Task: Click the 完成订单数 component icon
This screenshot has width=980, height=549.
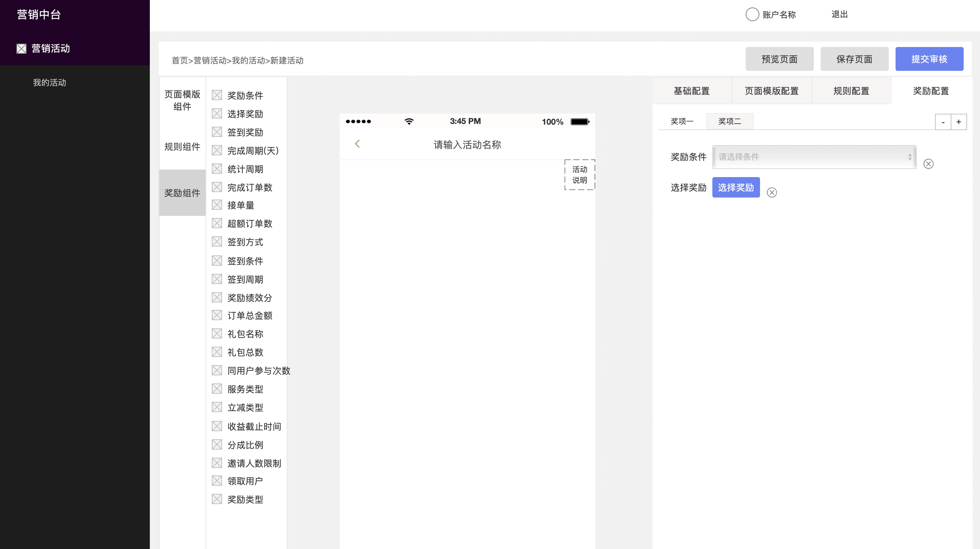Action: point(217,187)
